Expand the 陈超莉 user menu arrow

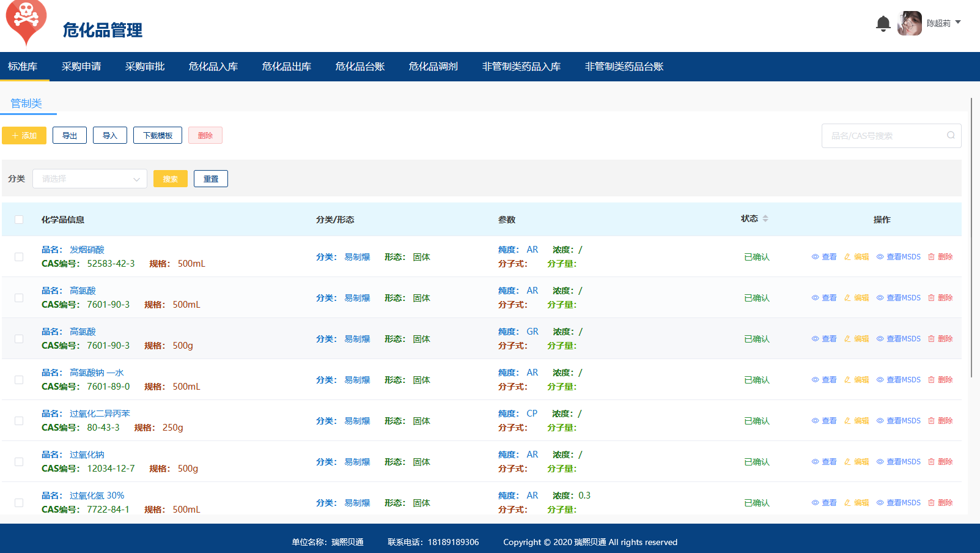tap(958, 23)
